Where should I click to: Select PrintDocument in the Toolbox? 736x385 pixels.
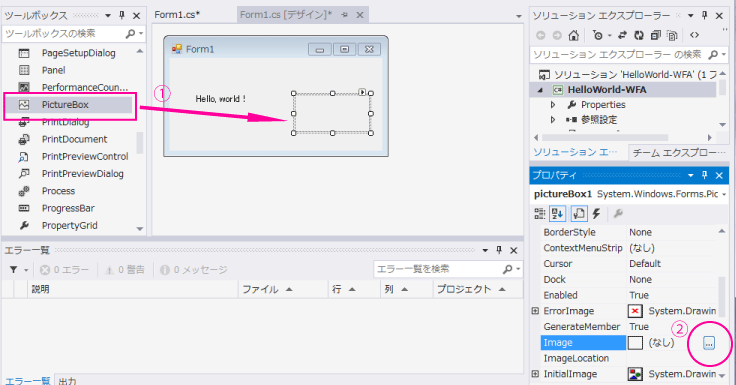(x=74, y=139)
